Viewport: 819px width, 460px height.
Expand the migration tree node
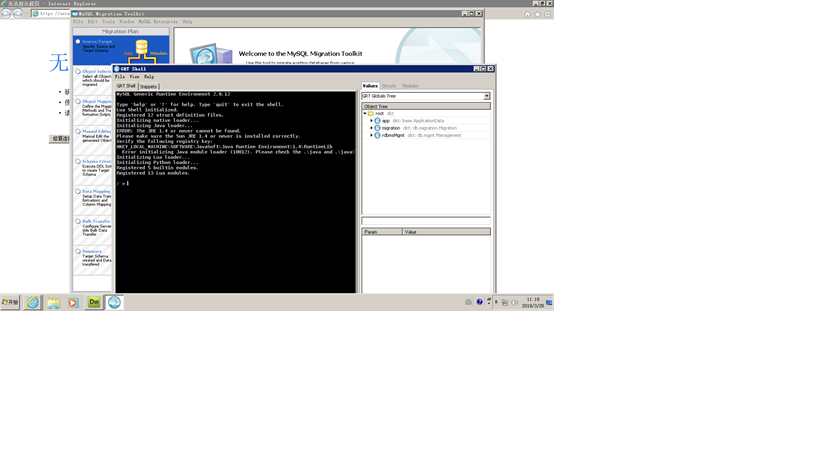pyautogui.click(x=371, y=128)
